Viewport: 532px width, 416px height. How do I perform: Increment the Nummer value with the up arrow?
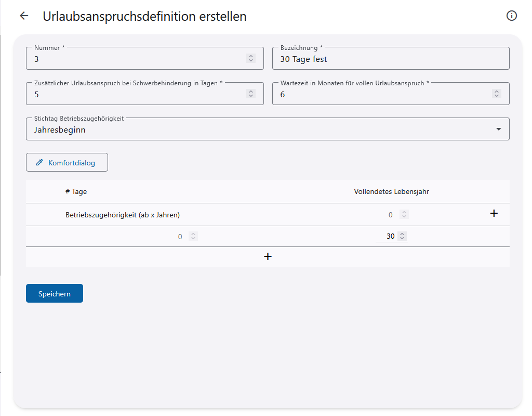click(251, 56)
